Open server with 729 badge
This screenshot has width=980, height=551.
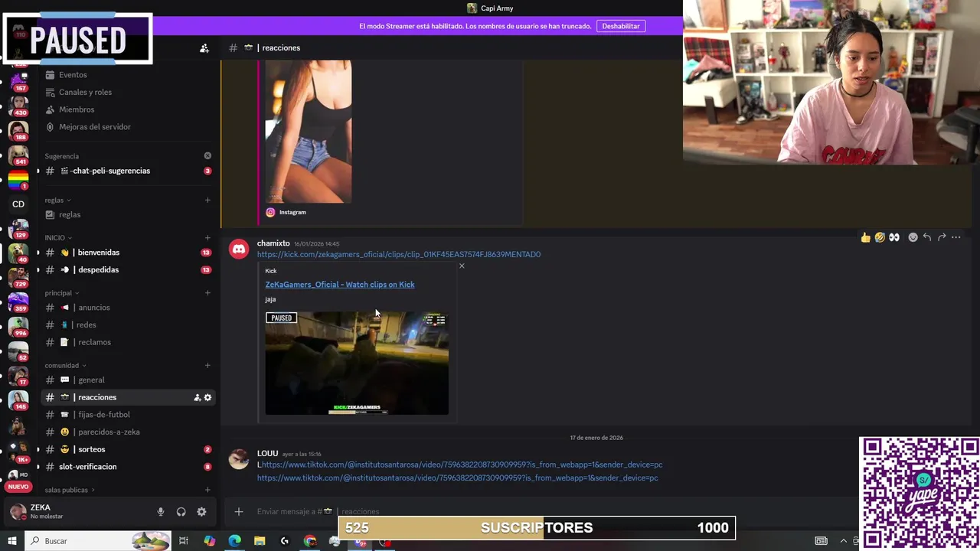[18, 277]
